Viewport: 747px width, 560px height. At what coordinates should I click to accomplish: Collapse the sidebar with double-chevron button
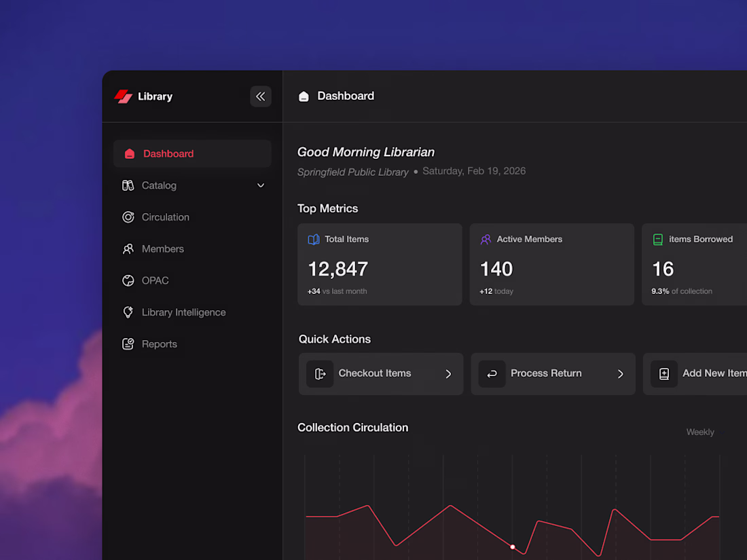tap(261, 96)
